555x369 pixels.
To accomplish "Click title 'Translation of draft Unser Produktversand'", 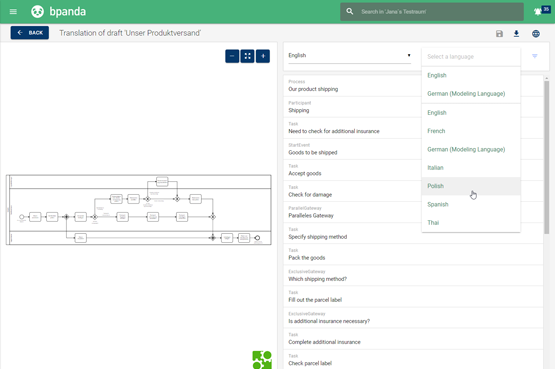I will [130, 33].
